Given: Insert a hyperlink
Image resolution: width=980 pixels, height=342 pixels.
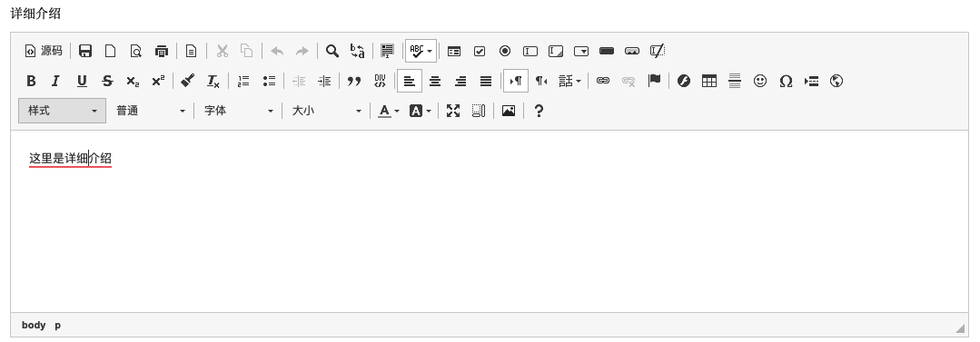Looking at the screenshot, I should point(602,81).
